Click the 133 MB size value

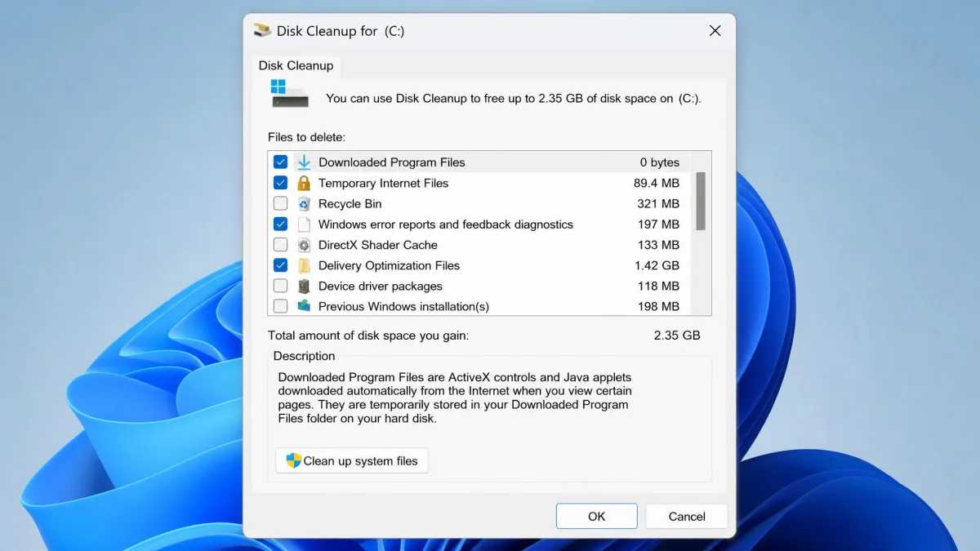pos(658,245)
